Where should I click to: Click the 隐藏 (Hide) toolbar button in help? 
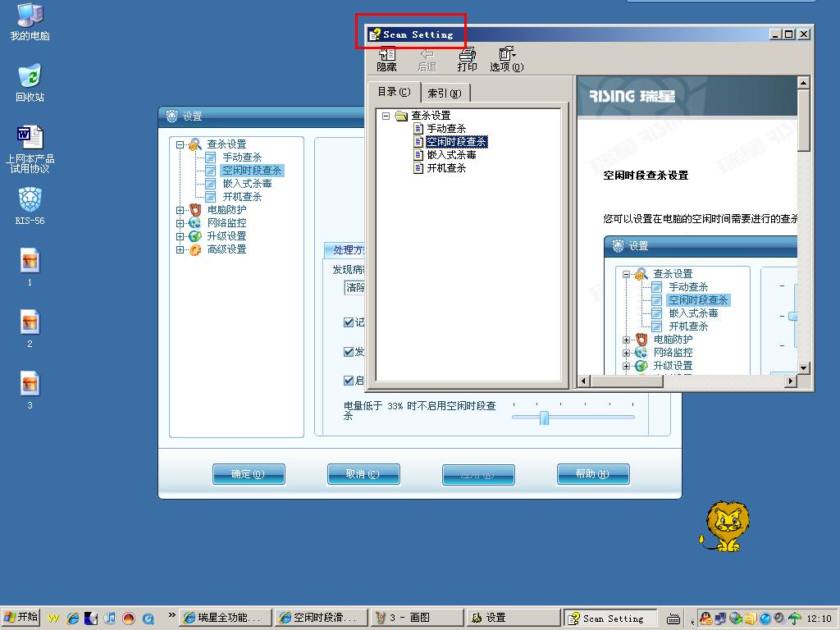(x=387, y=59)
